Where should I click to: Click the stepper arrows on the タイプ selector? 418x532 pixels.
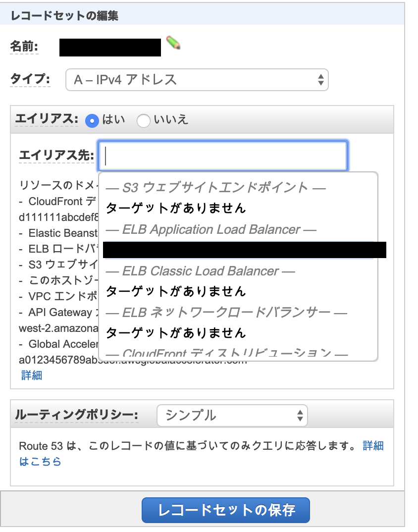(x=320, y=80)
